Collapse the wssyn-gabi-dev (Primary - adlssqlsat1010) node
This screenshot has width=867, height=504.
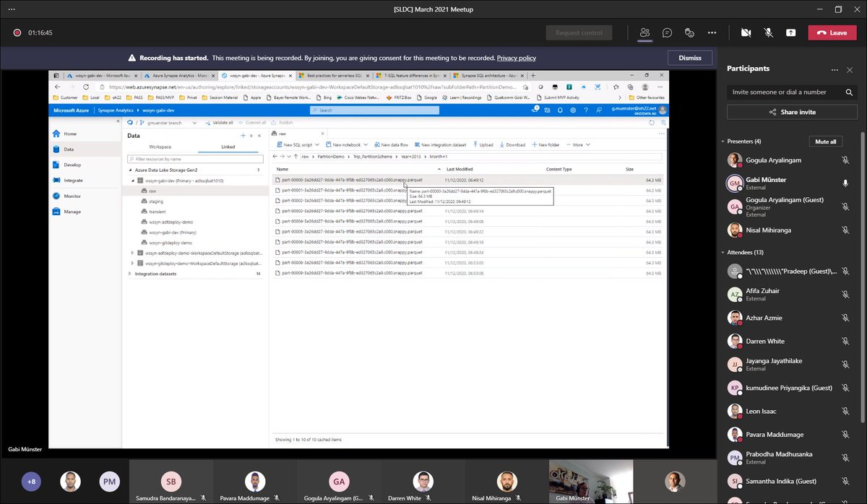tap(133, 181)
